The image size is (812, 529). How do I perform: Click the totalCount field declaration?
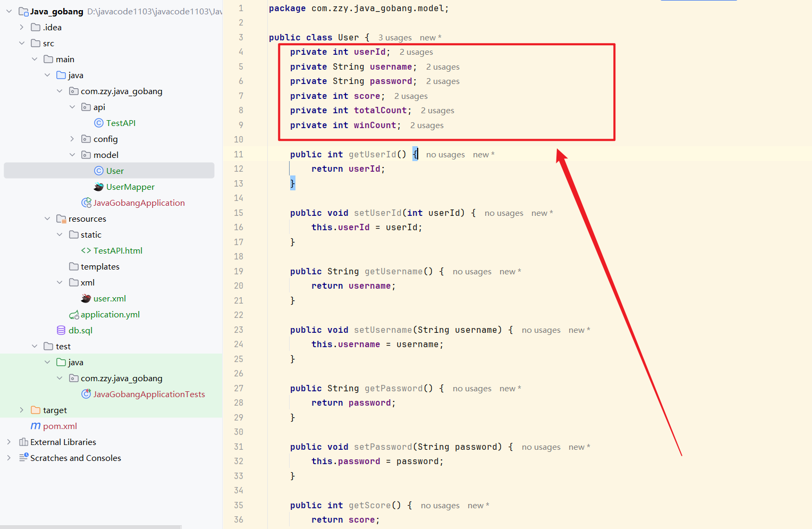(x=351, y=111)
